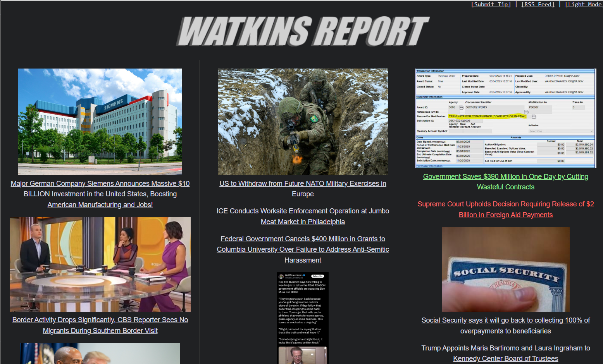Click the CBS panel discussion image
This screenshot has height=364, width=603.
pyautogui.click(x=100, y=264)
